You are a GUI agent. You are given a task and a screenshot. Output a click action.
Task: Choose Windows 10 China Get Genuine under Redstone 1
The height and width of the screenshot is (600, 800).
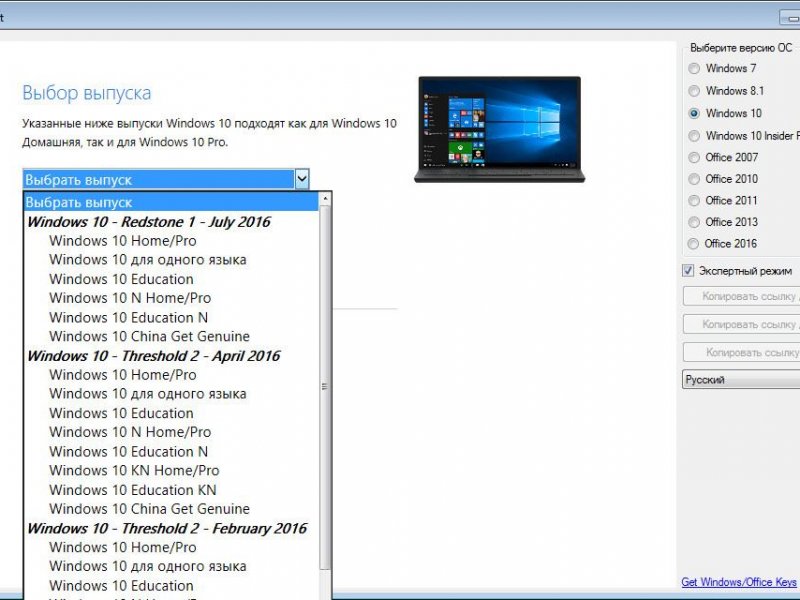click(x=171, y=336)
